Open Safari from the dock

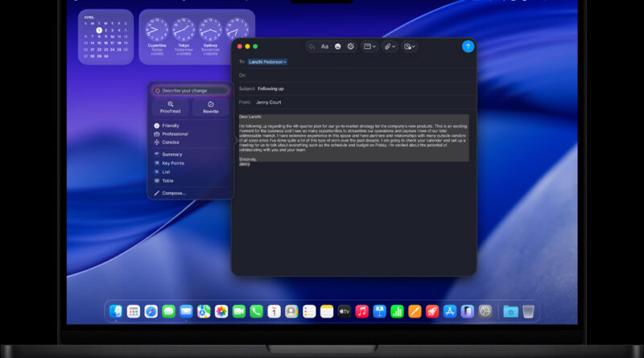tap(151, 311)
